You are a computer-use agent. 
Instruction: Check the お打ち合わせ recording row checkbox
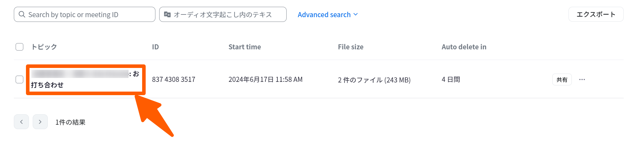coord(19,79)
